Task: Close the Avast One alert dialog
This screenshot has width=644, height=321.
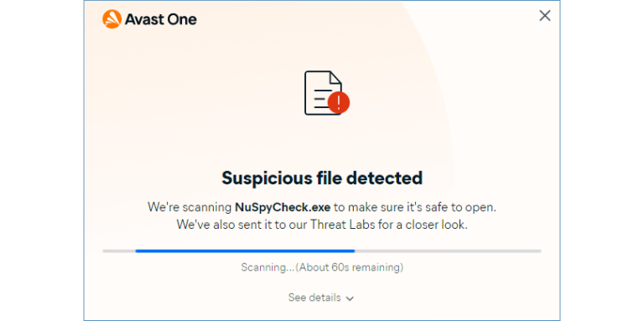Action: [x=544, y=16]
